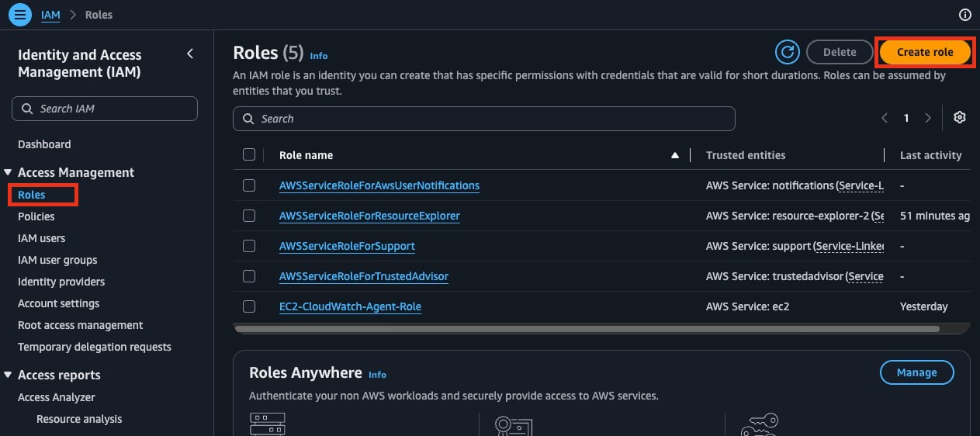
Task: Check AWSServiceRoleForTrustedAdvisor row checkbox
Action: tap(249, 276)
